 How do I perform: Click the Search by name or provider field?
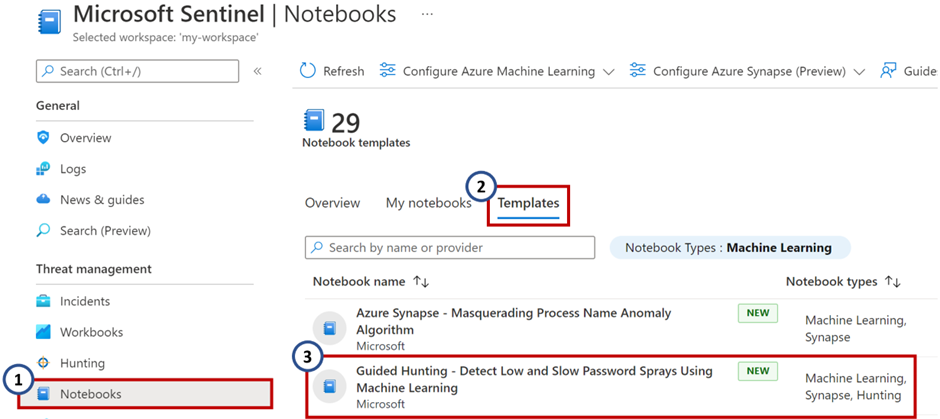click(450, 248)
